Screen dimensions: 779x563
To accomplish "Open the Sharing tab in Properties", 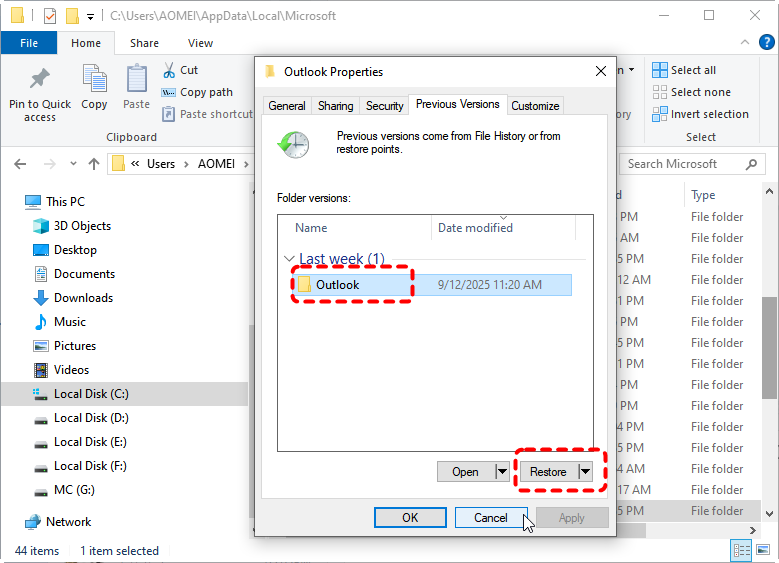I will click(335, 106).
